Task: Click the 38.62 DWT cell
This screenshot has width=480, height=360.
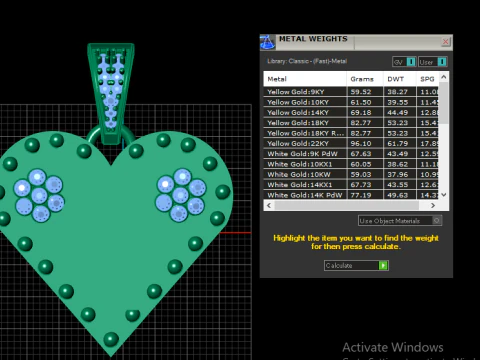Action: pyautogui.click(x=400, y=164)
